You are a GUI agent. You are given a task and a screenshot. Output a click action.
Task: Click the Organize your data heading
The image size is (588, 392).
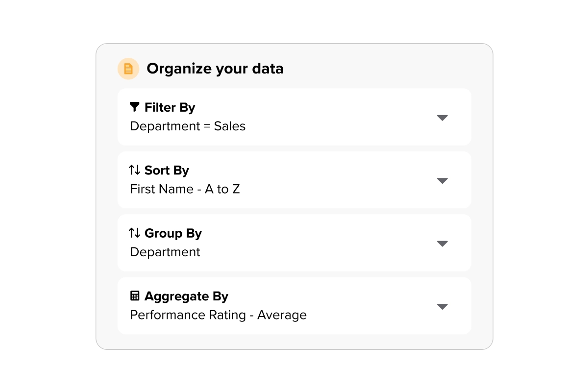[215, 69]
